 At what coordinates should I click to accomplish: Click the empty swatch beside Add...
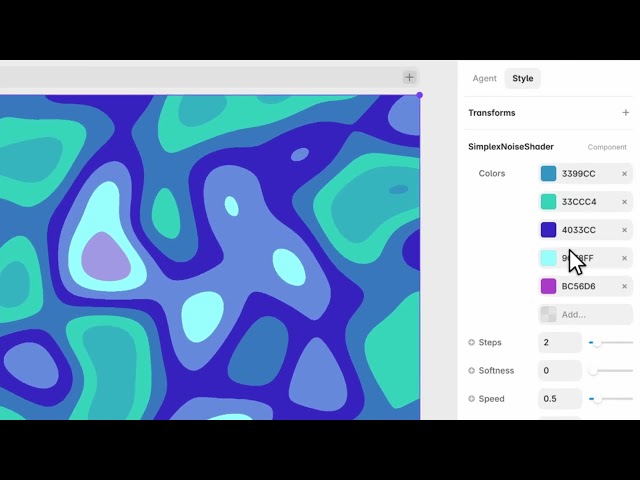pos(548,314)
